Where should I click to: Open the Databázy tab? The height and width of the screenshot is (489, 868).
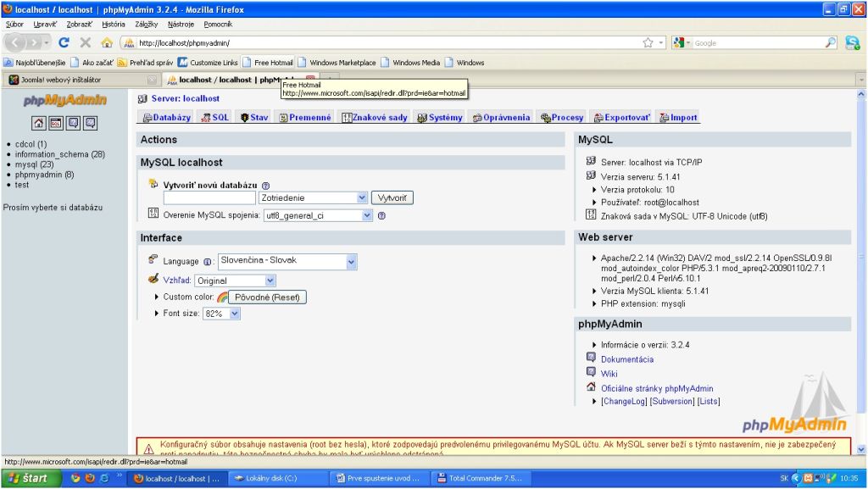point(167,117)
